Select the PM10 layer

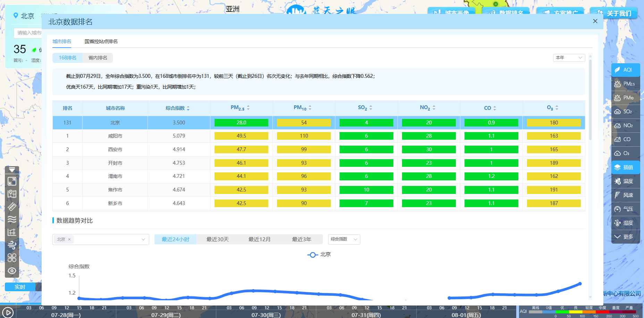click(626, 98)
